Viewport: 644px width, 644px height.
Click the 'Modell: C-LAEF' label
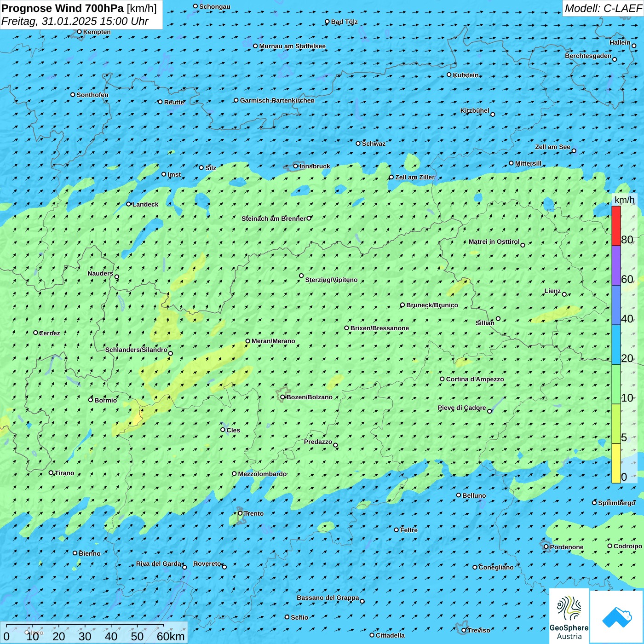pos(603,8)
